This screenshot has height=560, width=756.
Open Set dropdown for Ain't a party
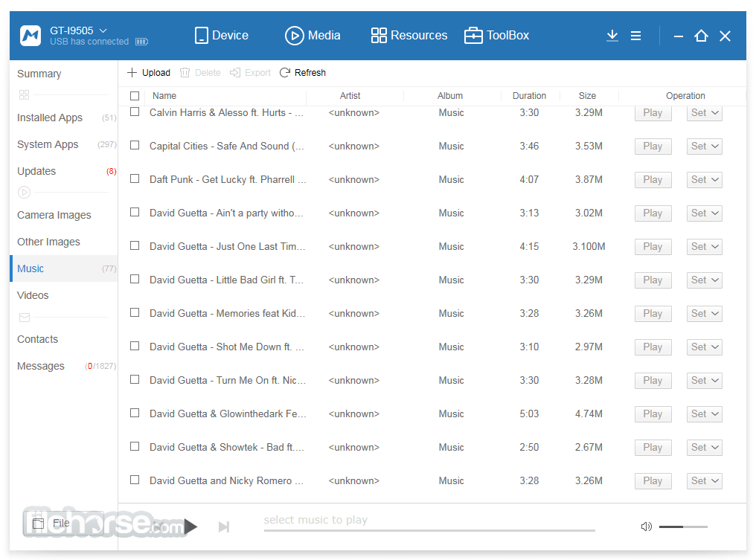coord(705,213)
